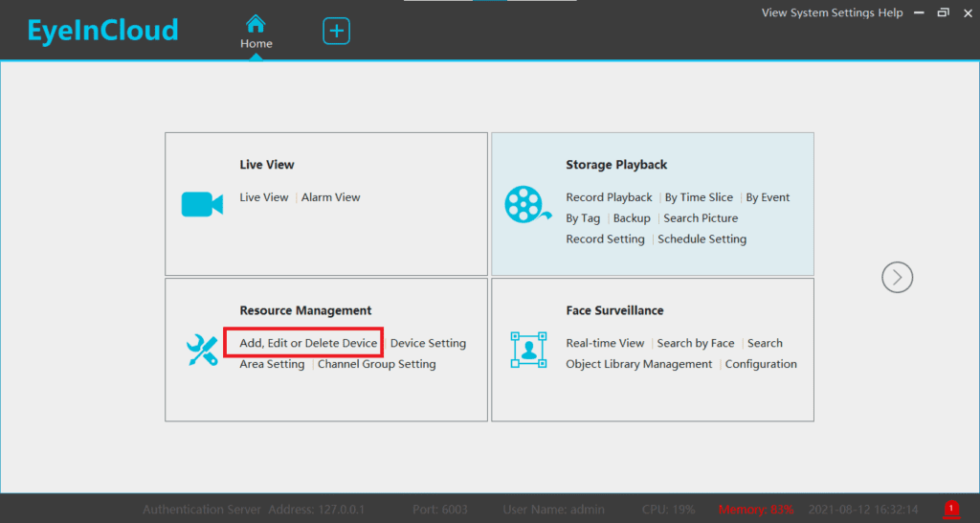Click Port: 6003 in status bar
The width and height of the screenshot is (980, 523).
[440, 510]
